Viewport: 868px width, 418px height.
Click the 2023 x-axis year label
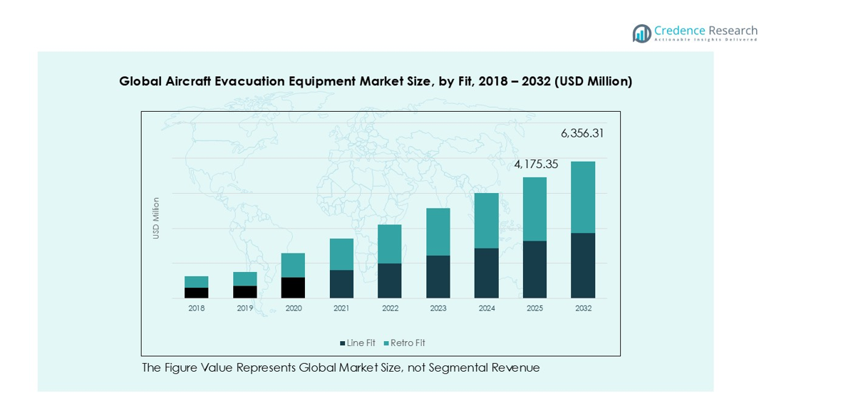pos(438,308)
